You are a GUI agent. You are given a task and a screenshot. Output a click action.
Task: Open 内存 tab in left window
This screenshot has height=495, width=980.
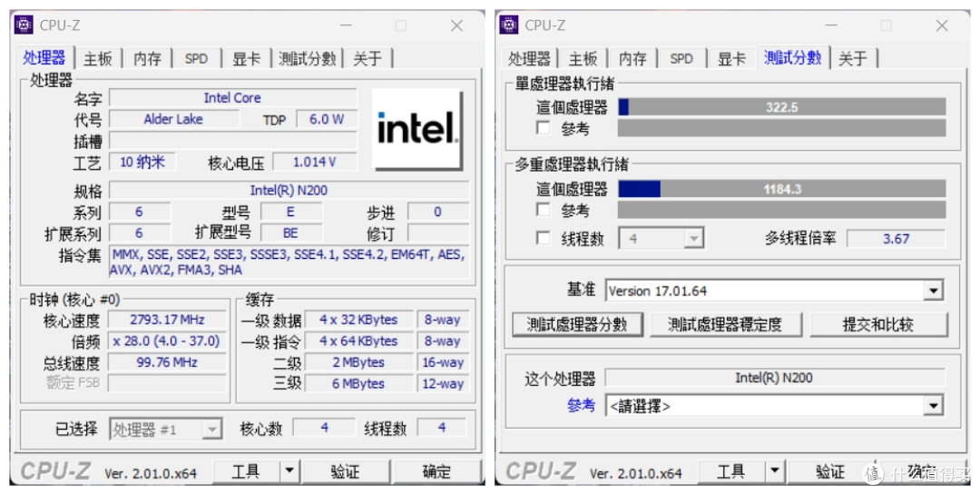[148, 59]
